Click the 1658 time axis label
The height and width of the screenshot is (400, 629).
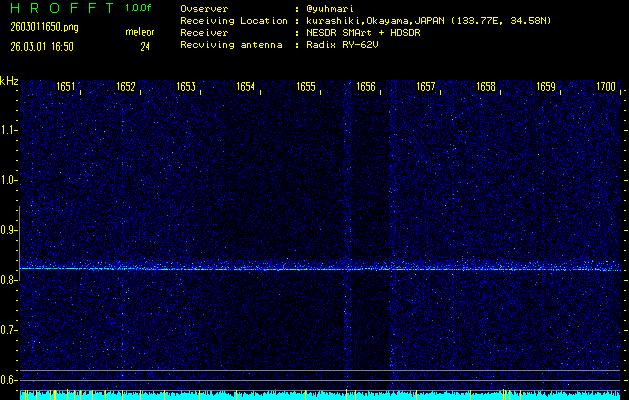(486, 86)
